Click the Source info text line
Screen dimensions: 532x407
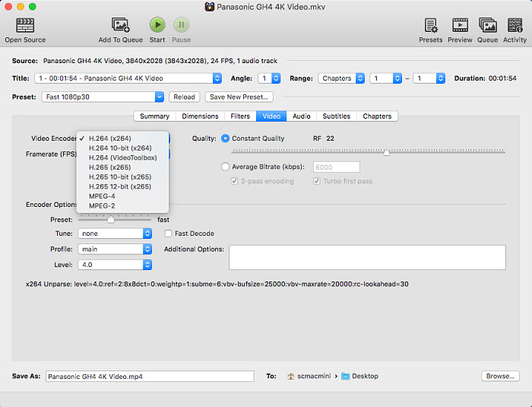point(160,61)
